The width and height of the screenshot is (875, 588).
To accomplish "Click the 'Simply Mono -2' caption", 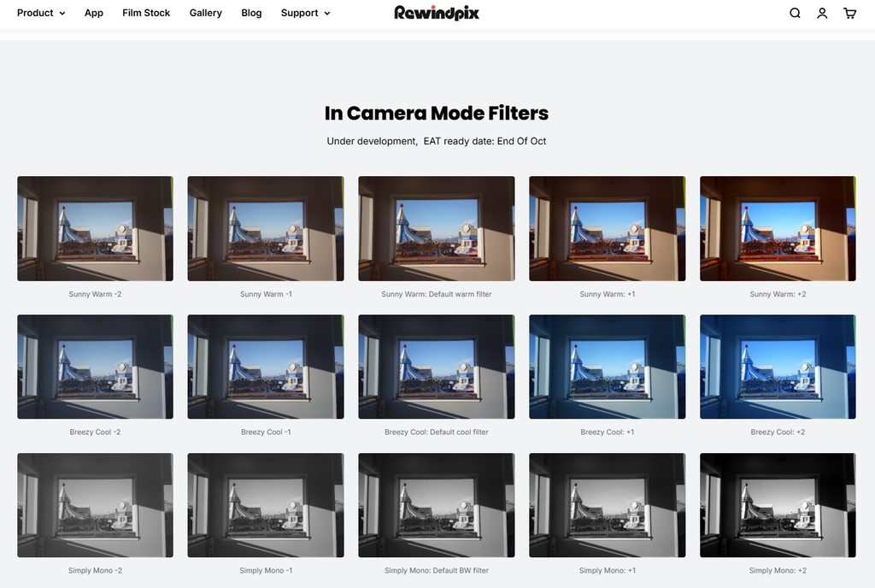I will click(96, 570).
